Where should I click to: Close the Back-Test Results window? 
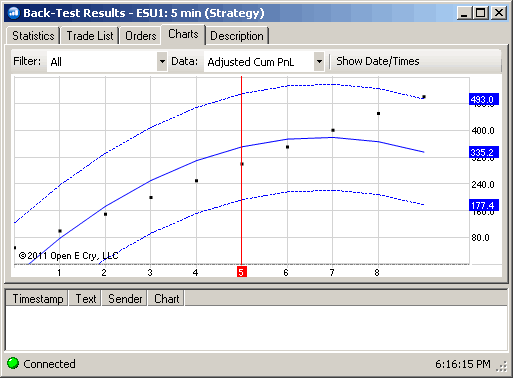click(499, 13)
